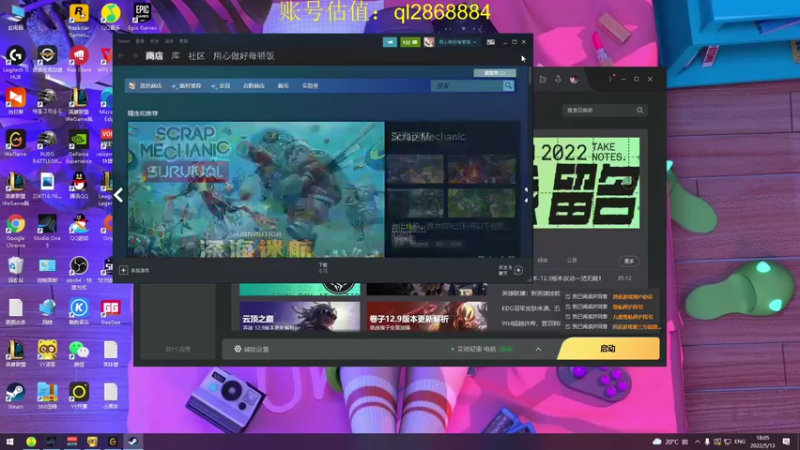Click Steam store page scrollbar
The height and width of the screenshot is (450, 800).
pyautogui.click(x=530, y=76)
